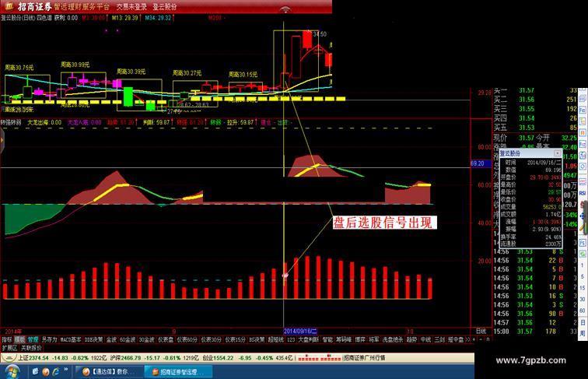This screenshot has width=588, height=379.
Task: Open the 管理 tab
Action: [x=33, y=339]
